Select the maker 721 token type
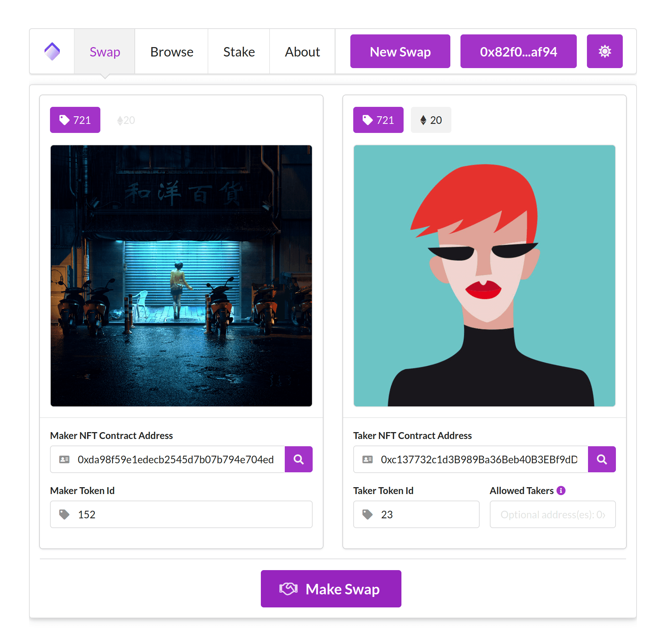This screenshot has height=644, width=663. (75, 120)
